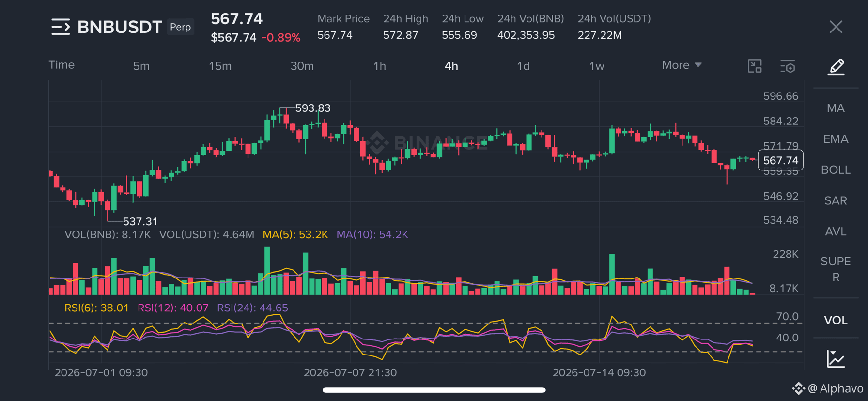Select the Time line chart option
The height and width of the screenshot is (401, 868).
62,65
